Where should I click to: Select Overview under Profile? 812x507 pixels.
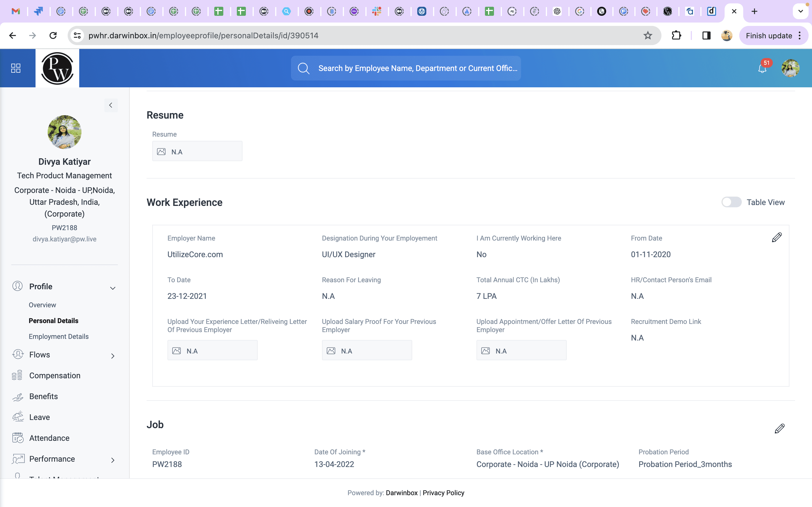[x=42, y=305]
